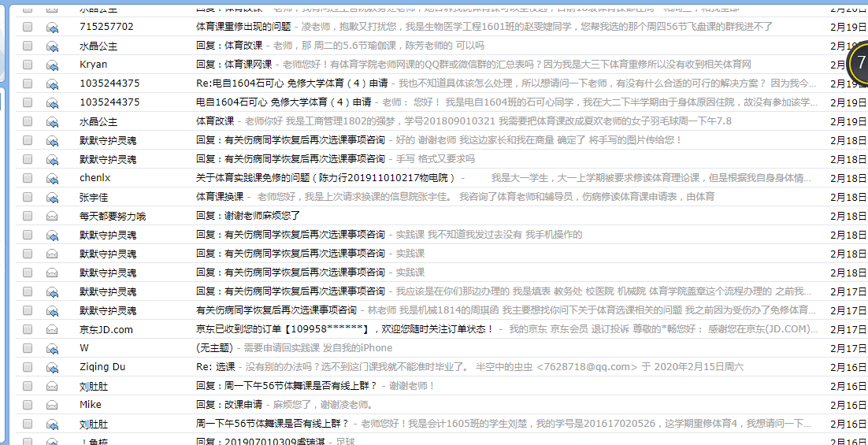Mark the checkbox for sender W's email

pos(28,348)
